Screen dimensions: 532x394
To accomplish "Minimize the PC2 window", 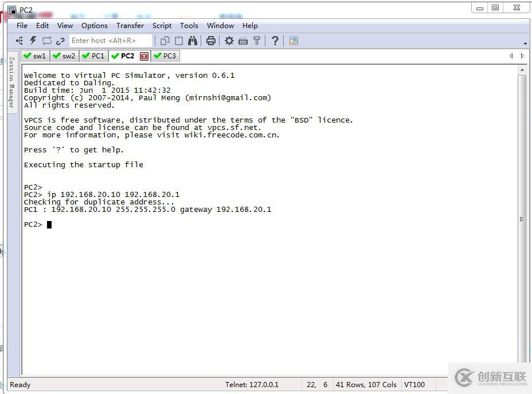I will 479,8.
